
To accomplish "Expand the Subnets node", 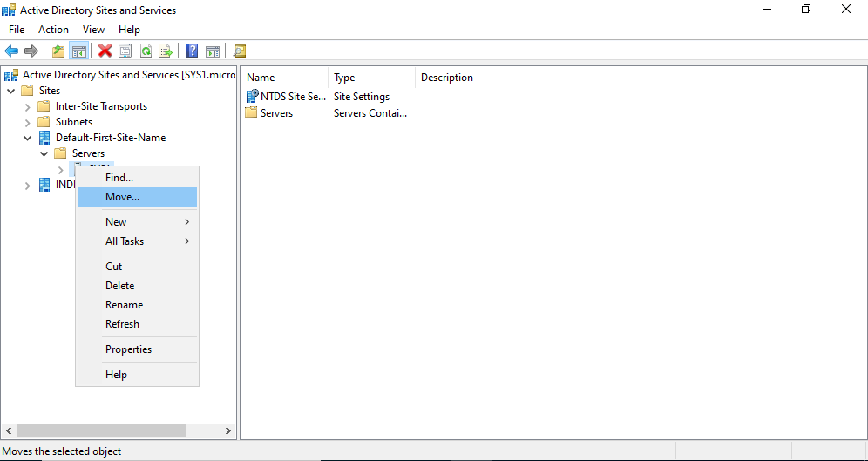I will point(28,122).
